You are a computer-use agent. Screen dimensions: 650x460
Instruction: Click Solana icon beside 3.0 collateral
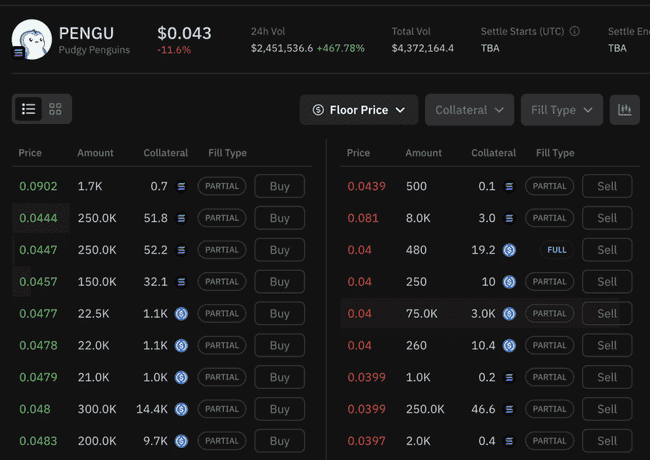click(509, 218)
